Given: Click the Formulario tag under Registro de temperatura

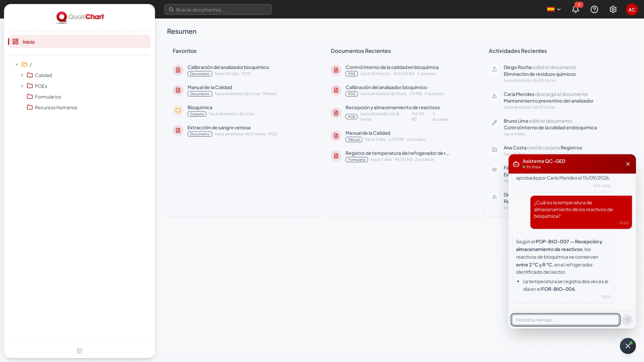Looking at the screenshot, I should click(x=357, y=160).
